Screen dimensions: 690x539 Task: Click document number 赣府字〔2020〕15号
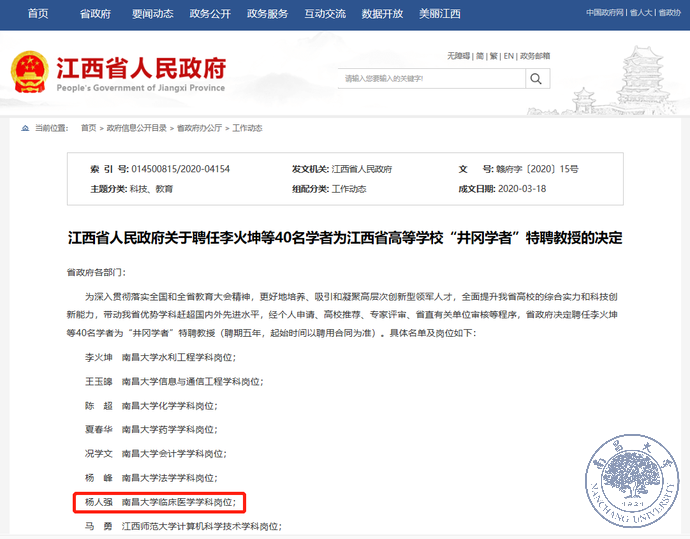[x=537, y=169]
